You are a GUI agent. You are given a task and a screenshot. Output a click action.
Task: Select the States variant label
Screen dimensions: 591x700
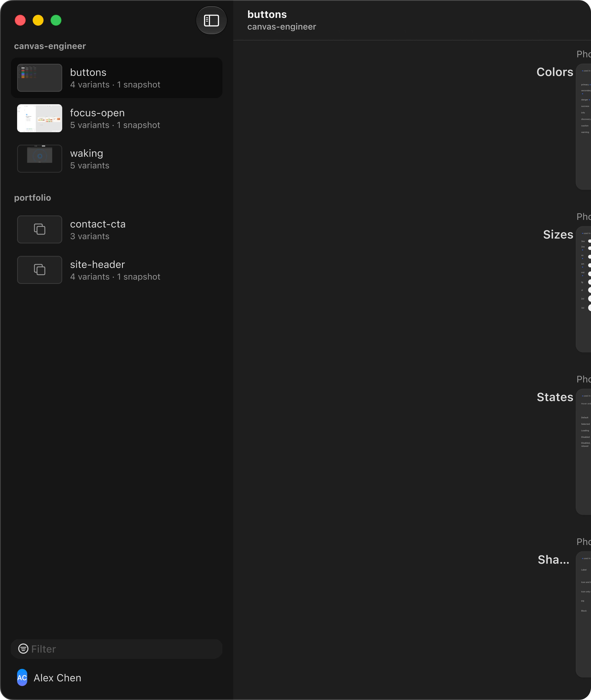coord(555,397)
